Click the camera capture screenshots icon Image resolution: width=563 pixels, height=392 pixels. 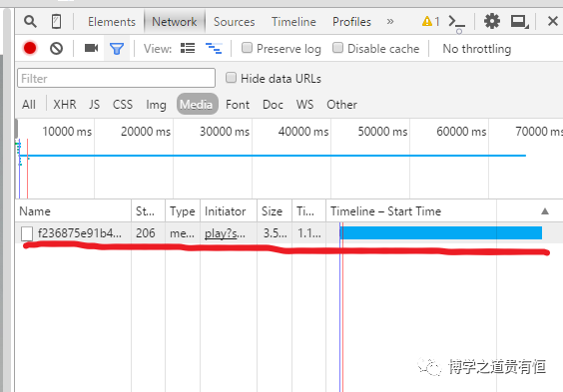click(x=91, y=48)
